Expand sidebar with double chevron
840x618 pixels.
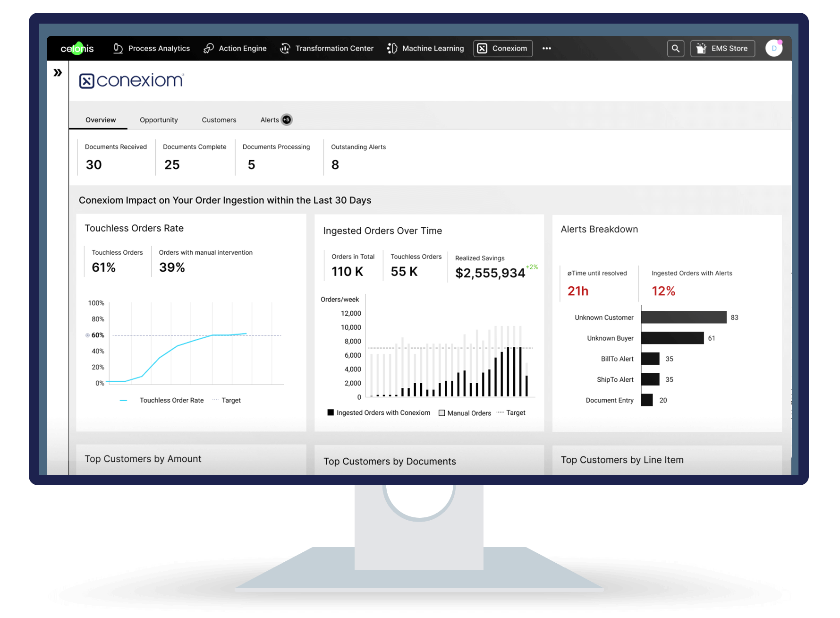[x=58, y=73]
